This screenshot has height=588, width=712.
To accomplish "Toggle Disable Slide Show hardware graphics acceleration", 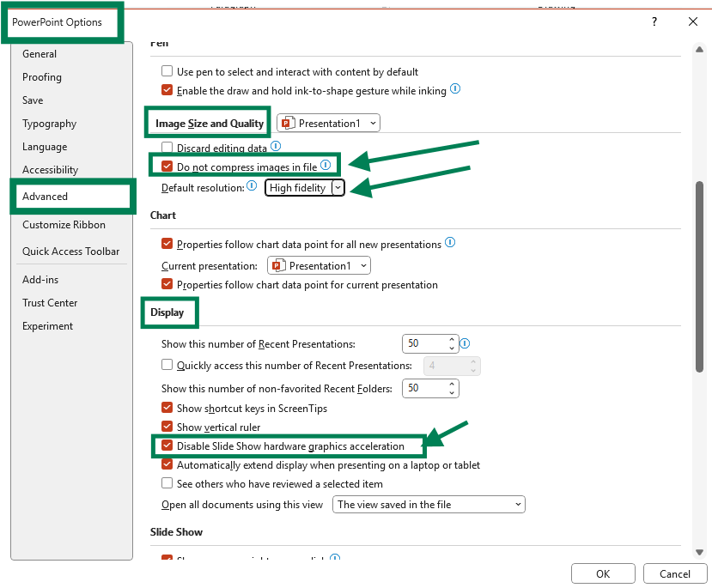I will [x=167, y=446].
